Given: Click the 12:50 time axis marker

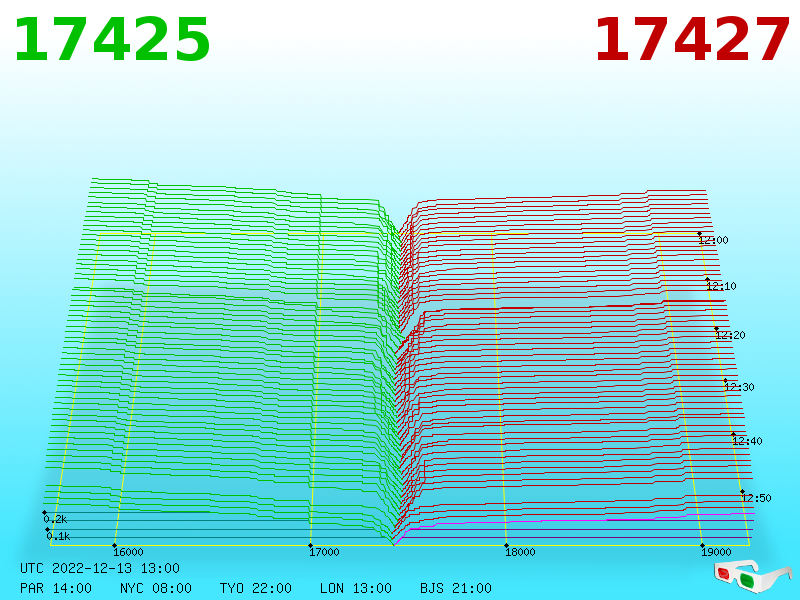Looking at the screenshot, I should (x=756, y=498).
